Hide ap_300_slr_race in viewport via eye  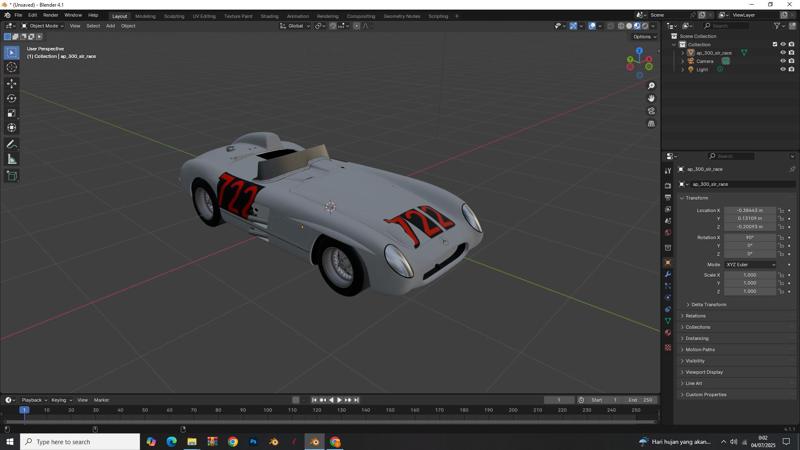(783, 53)
